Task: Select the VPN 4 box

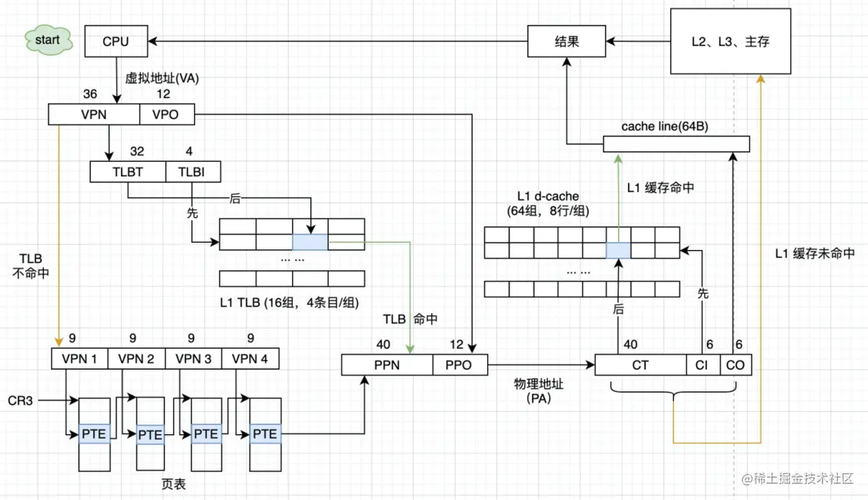Action: 250,359
